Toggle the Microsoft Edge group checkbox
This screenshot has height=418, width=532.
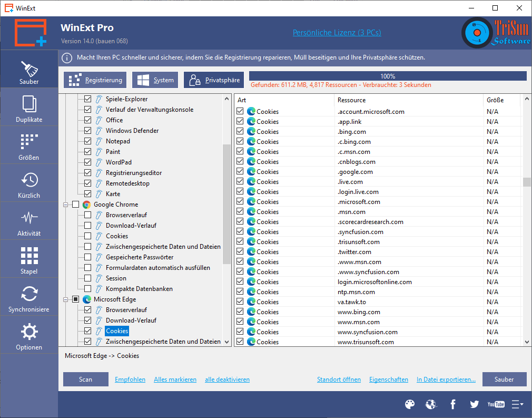pos(75,299)
